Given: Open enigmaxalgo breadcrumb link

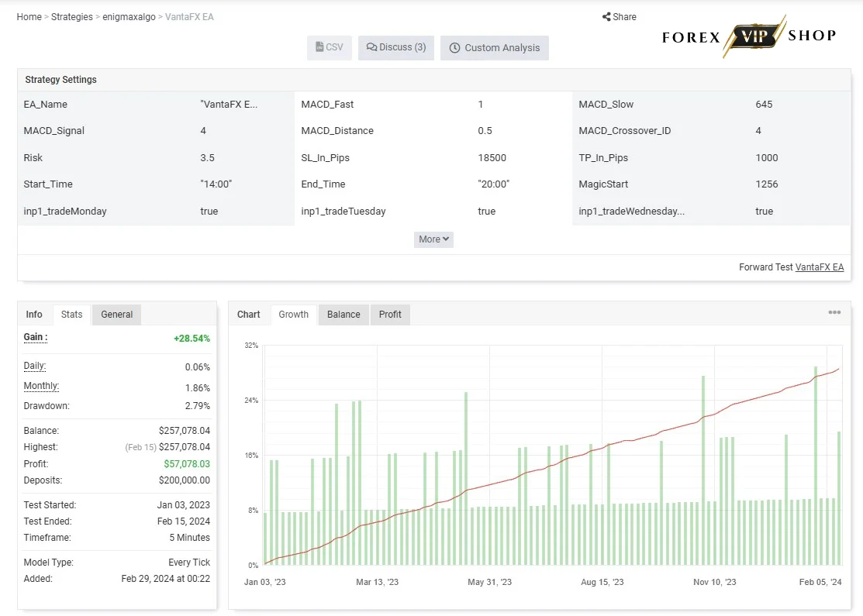Looking at the screenshot, I should tap(129, 17).
